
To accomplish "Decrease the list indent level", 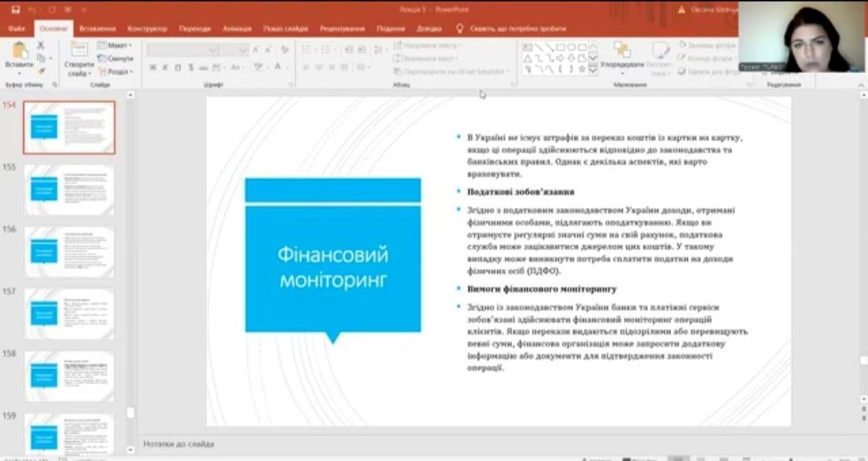I will click(349, 50).
